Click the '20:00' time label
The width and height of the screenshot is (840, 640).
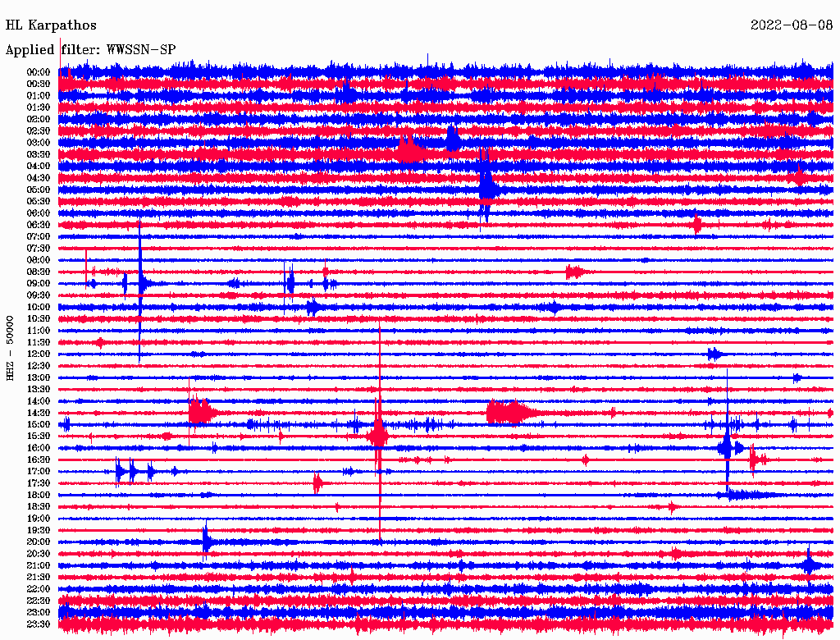tap(39, 542)
